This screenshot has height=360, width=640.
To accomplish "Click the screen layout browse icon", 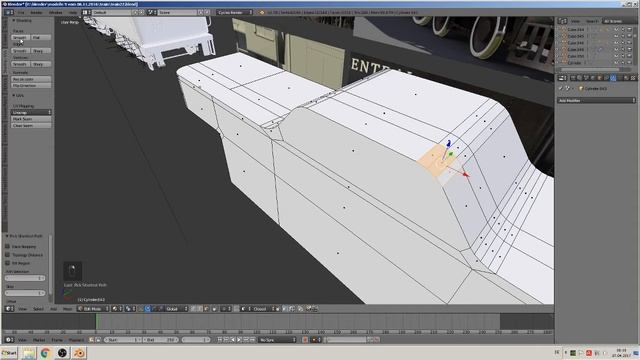I will [87, 12].
